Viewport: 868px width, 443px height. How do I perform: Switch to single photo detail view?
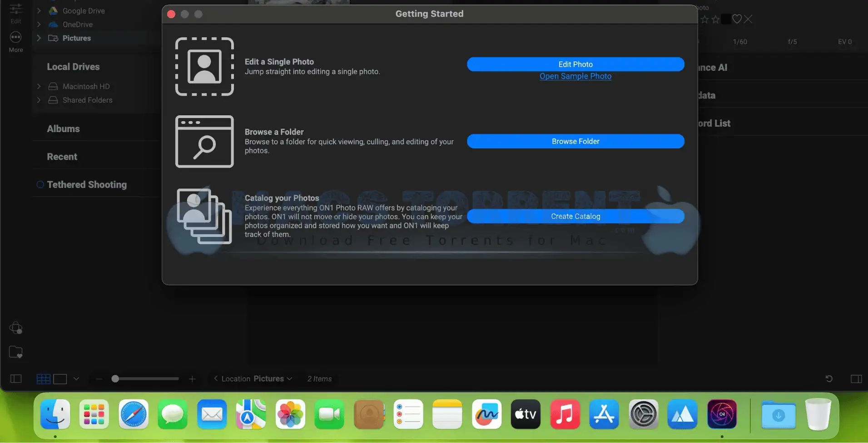click(60, 379)
